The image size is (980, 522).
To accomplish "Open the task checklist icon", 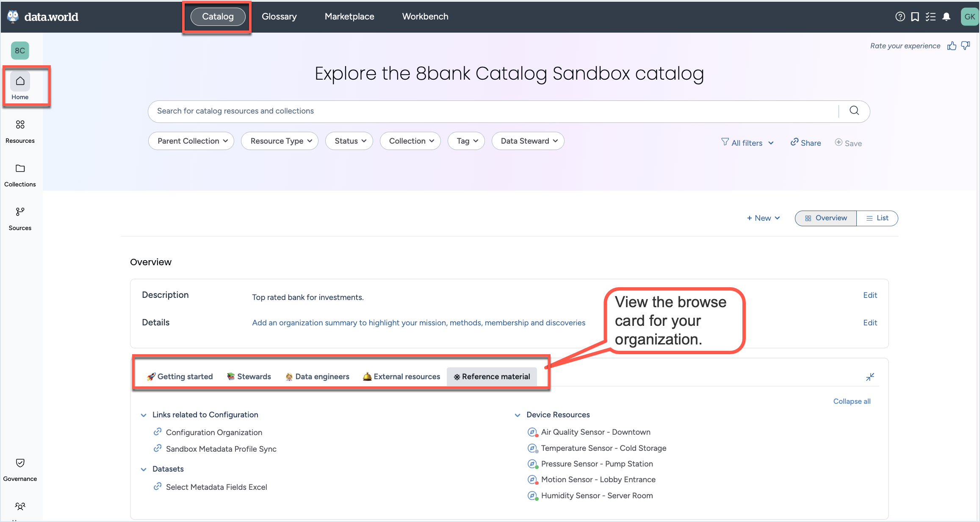I will click(930, 17).
